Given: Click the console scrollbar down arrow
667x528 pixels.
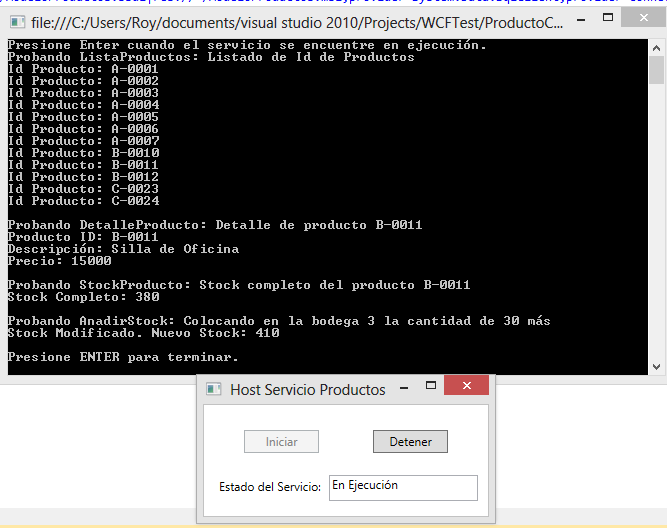Looking at the screenshot, I should click(656, 366).
